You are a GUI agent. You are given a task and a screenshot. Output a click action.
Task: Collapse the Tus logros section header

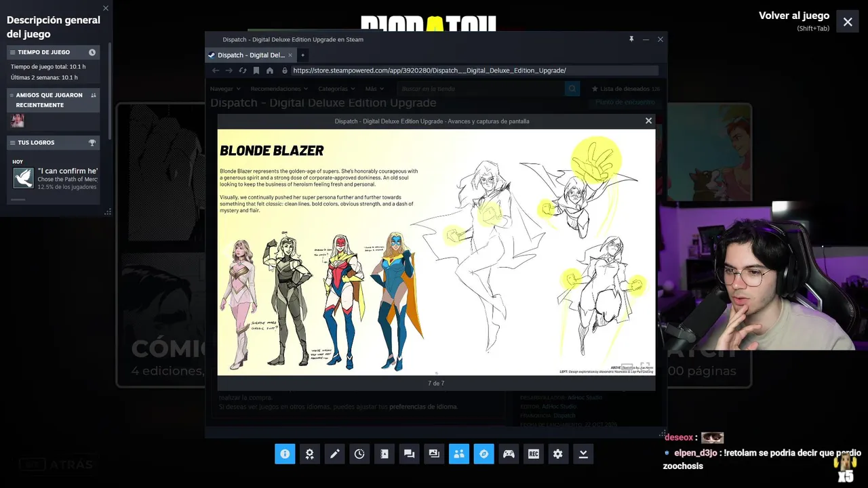tap(53, 142)
